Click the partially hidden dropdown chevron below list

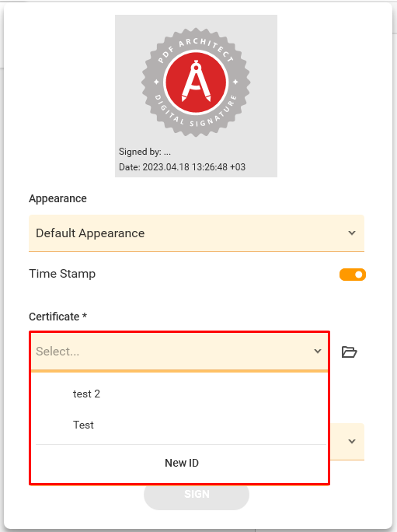(352, 442)
